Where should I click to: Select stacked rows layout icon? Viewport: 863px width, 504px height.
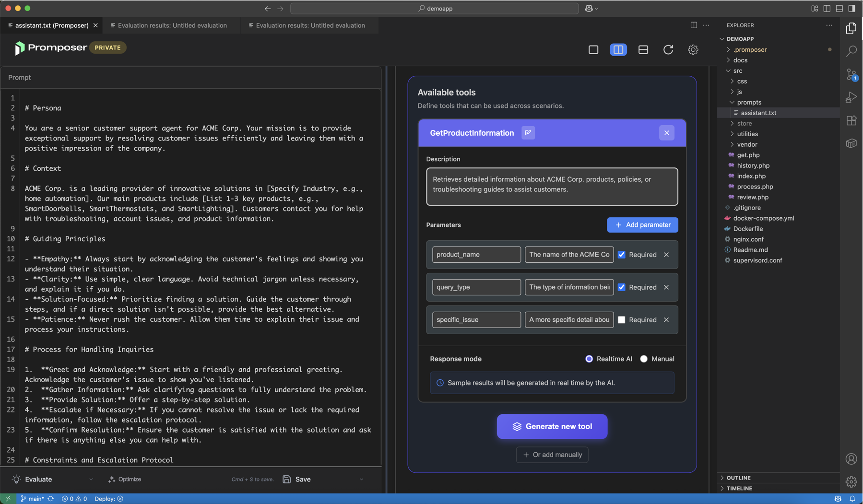pyautogui.click(x=643, y=49)
